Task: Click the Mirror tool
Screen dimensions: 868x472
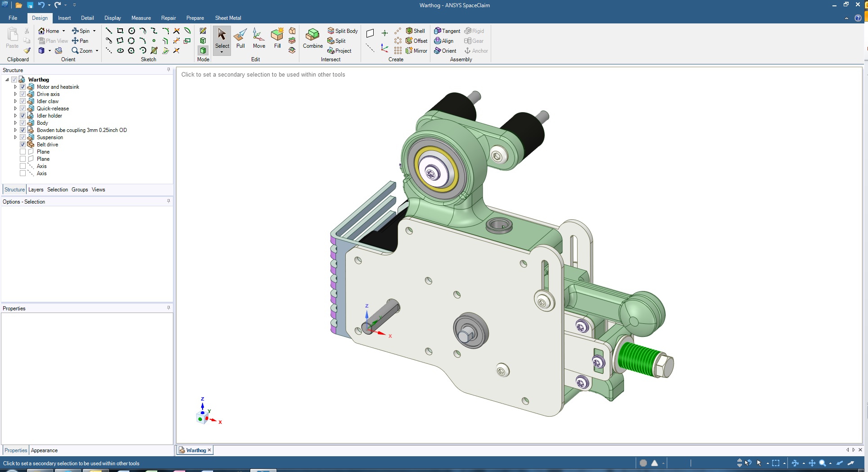Action: [x=416, y=51]
